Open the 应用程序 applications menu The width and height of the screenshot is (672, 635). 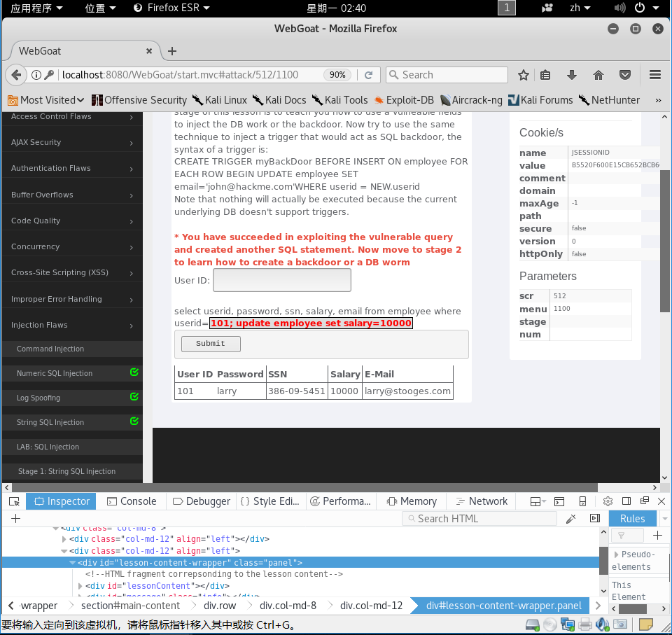point(36,8)
